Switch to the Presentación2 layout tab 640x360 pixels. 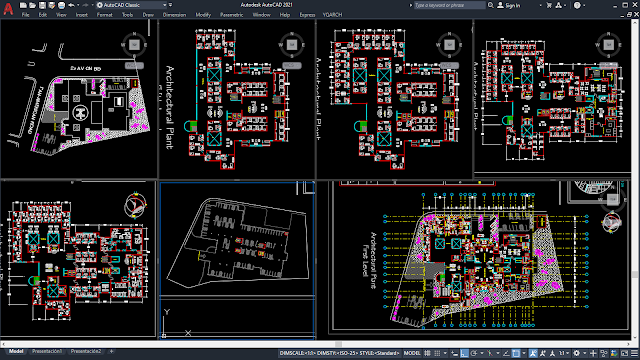86,351
